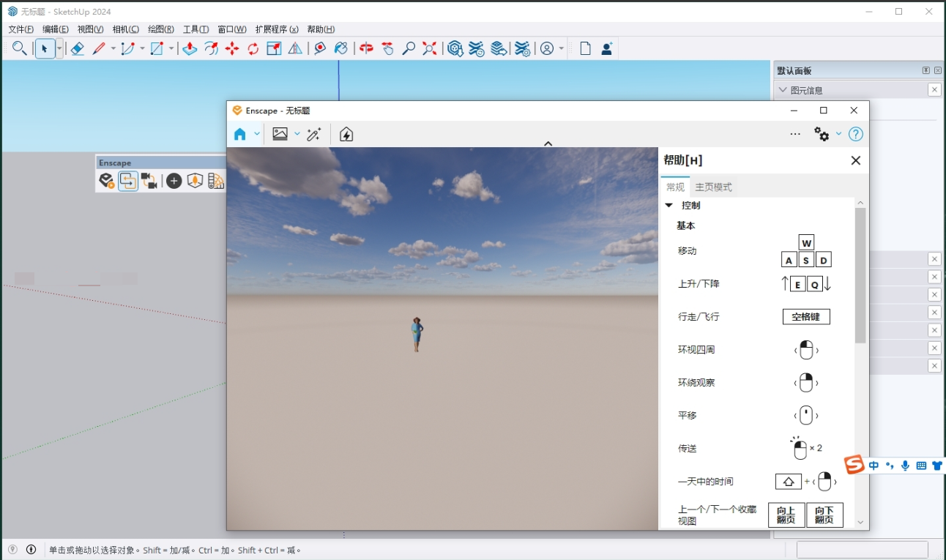
Task: Click the Enscape lightning bolt icon
Action: [346, 134]
